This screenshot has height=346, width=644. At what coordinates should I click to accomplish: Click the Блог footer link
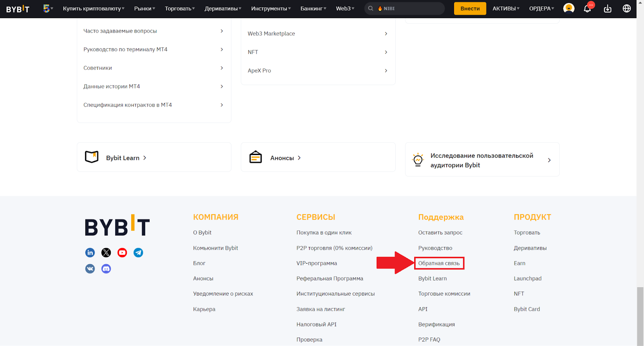(199, 263)
